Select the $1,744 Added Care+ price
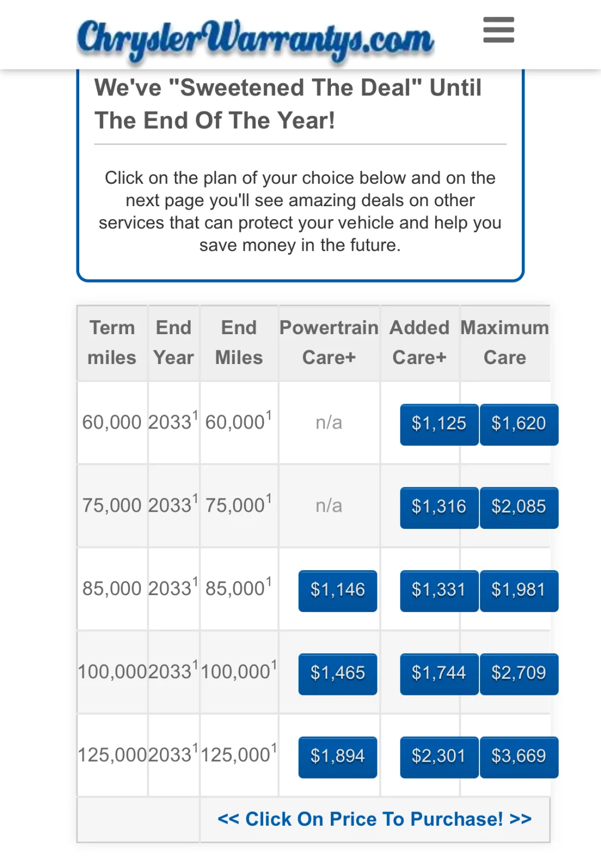Screen dimensions: 601x868 pos(439,674)
